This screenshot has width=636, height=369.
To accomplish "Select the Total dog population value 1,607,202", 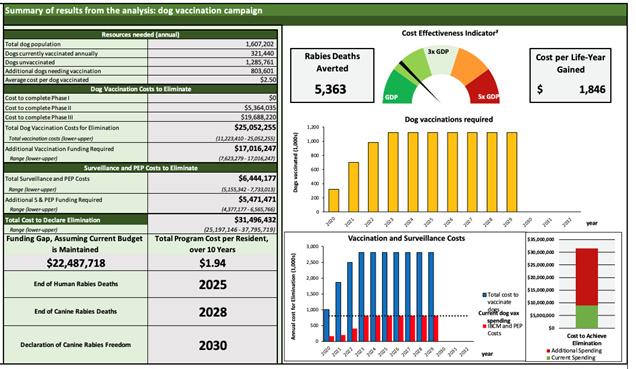I will point(260,44).
